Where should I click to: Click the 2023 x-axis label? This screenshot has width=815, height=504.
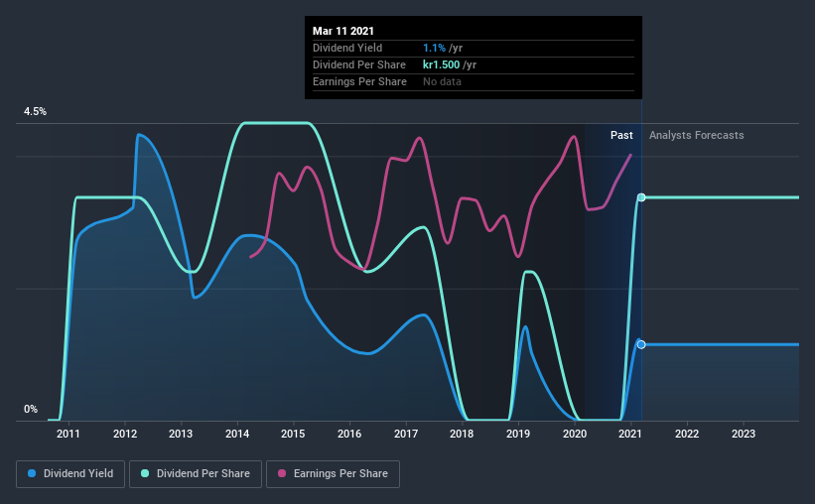(x=744, y=434)
